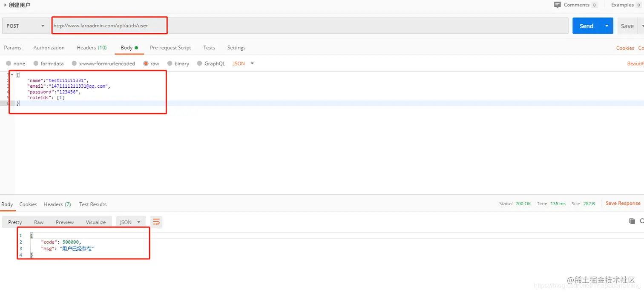Open the request Settings tab

236,48
